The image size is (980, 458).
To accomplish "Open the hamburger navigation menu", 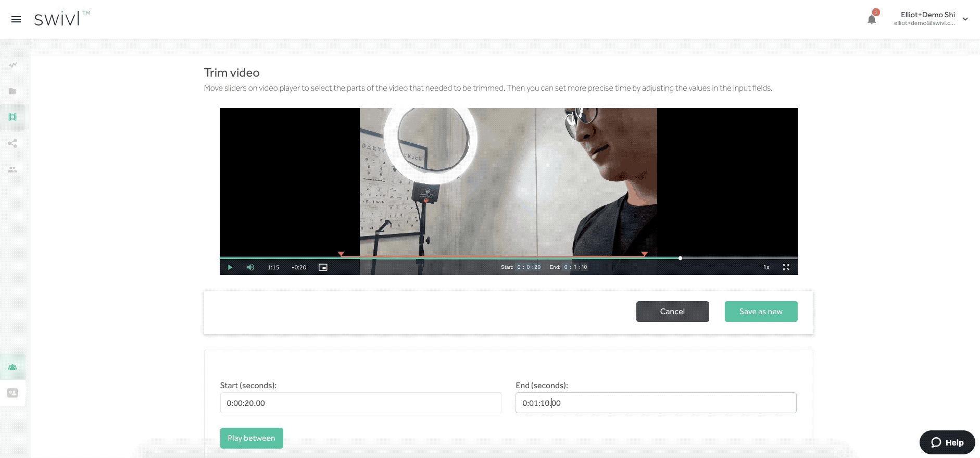I will 16,19.
